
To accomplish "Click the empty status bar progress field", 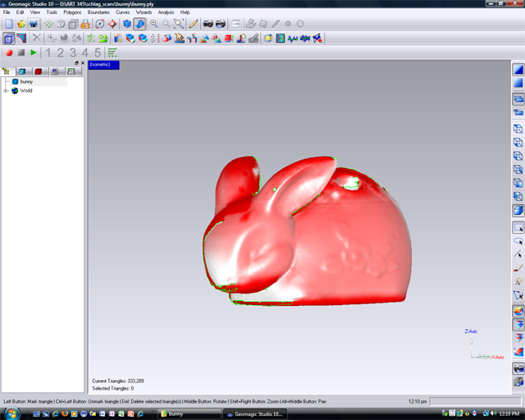I will (476, 401).
